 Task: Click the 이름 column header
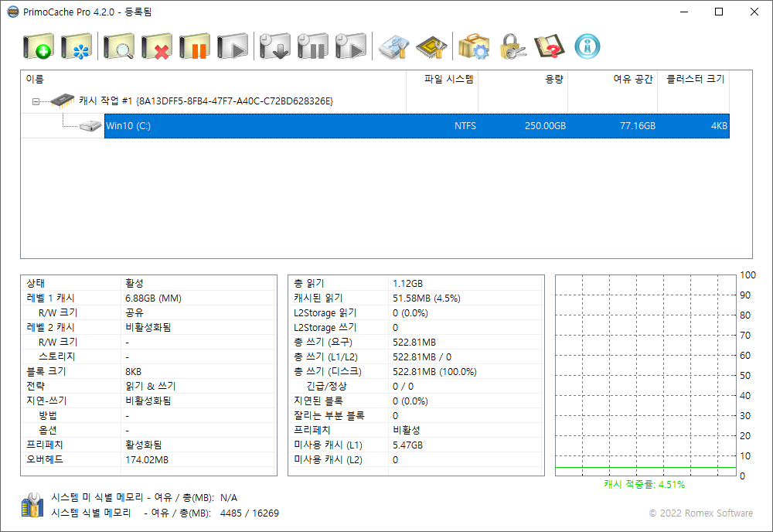[213, 79]
